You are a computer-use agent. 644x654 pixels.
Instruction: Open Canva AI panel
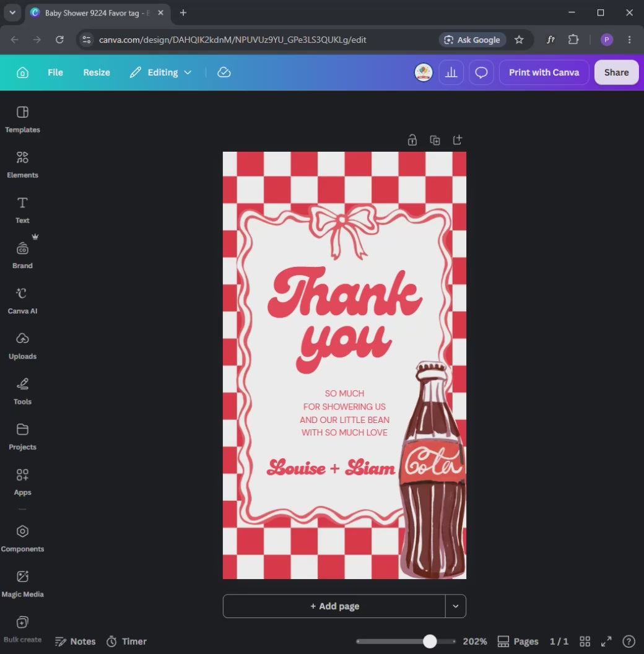point(22,301)
